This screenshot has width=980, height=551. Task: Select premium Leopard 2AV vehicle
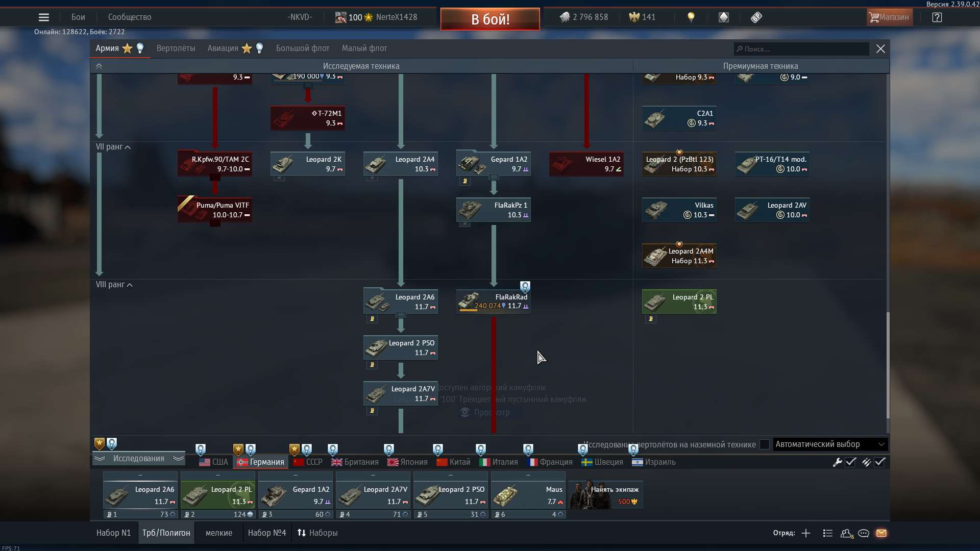(772, 210)
